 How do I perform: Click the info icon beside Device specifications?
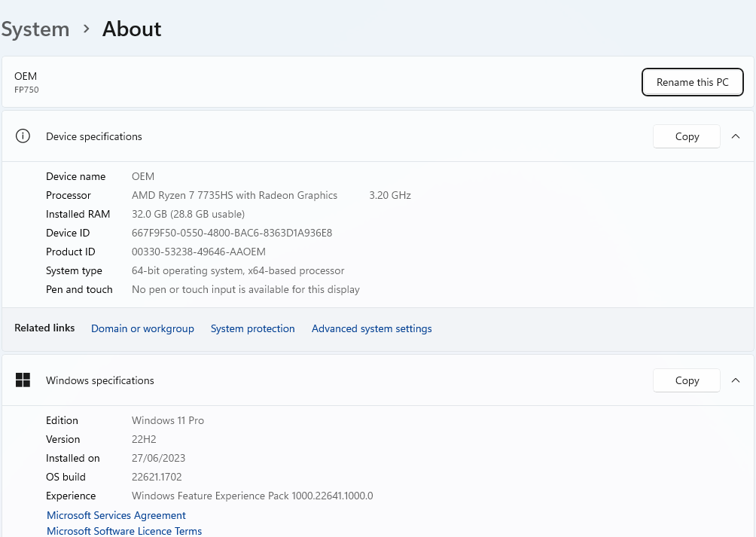[23, 136]
